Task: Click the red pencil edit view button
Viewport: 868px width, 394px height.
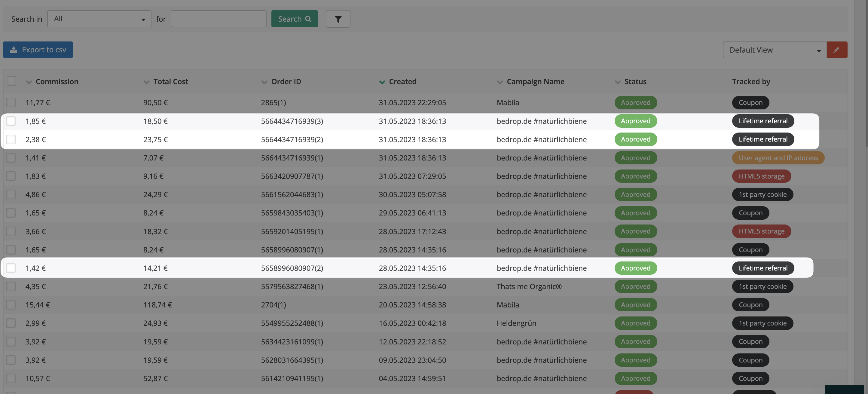Action: point(837,50)
